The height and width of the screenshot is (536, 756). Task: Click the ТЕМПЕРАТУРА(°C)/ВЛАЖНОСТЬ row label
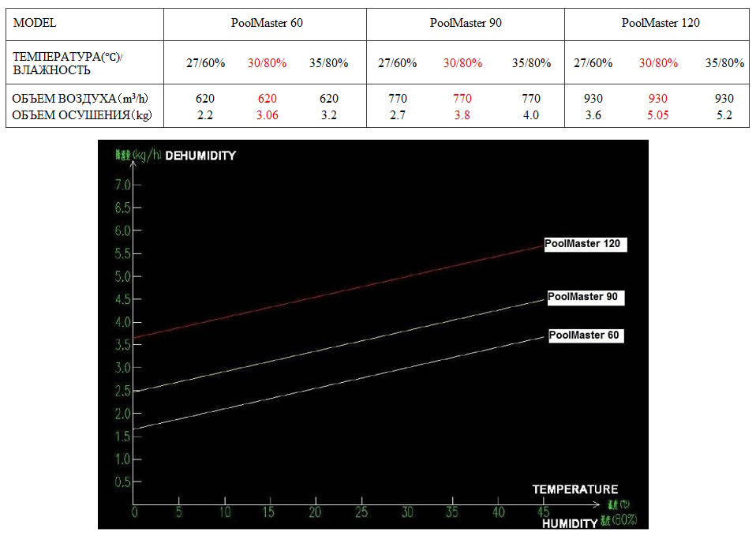(x=68, y=63)
